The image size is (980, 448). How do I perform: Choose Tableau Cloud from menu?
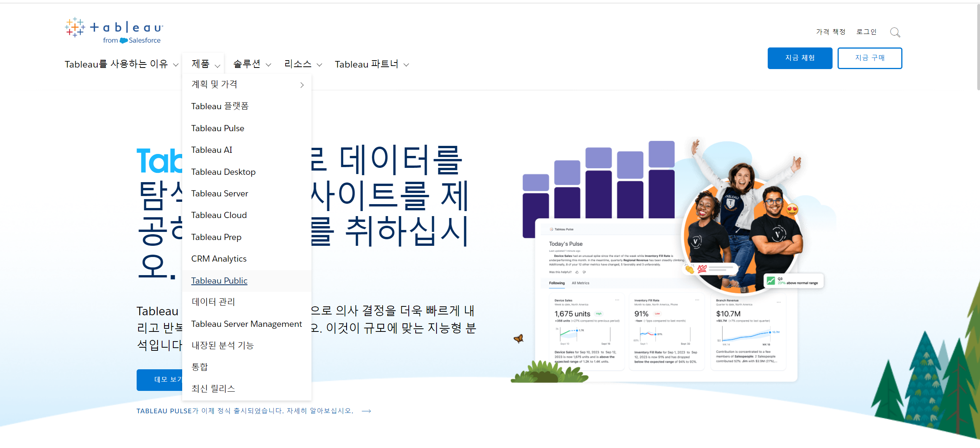pos(247,215)
